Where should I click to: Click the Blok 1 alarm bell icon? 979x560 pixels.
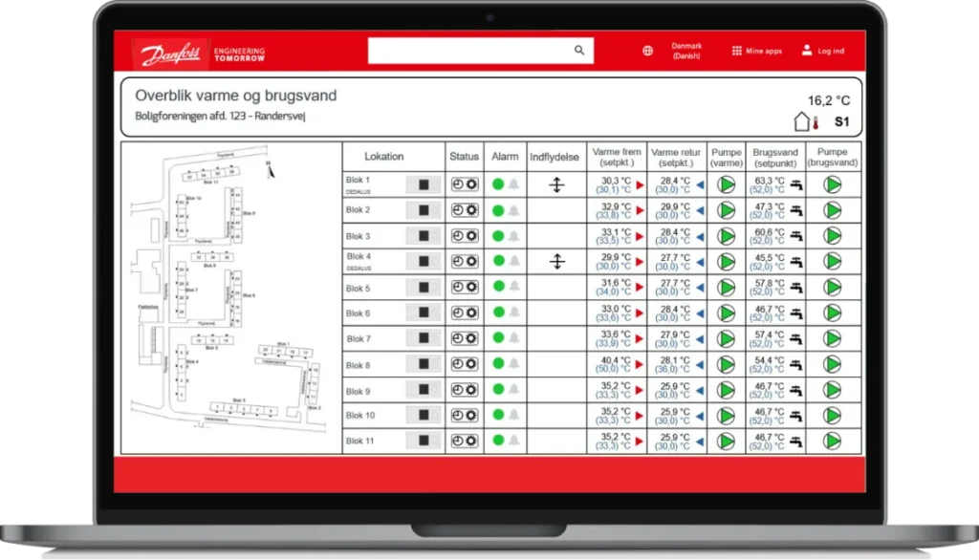coord(513,184)
